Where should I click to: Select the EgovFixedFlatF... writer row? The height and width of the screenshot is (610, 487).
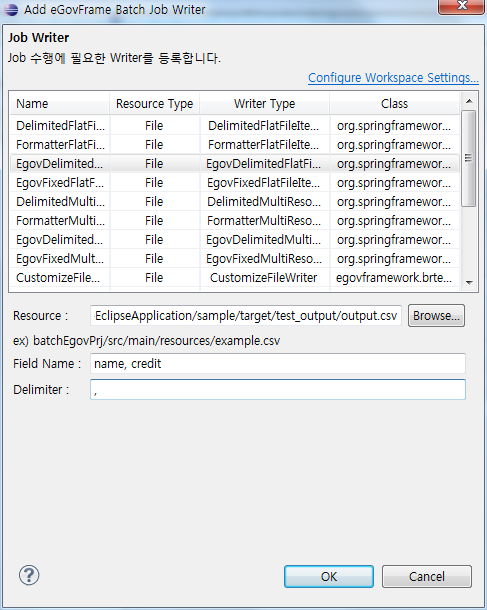point(235,183)
